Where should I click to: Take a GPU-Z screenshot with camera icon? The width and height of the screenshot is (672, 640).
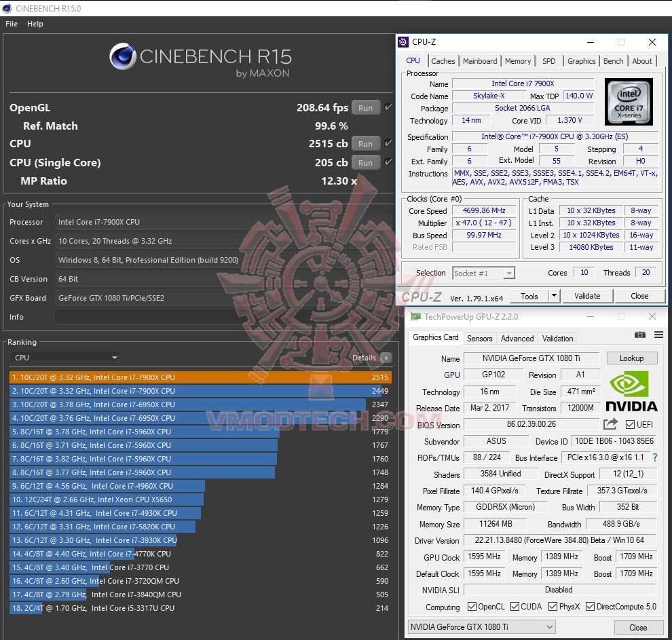640,335
